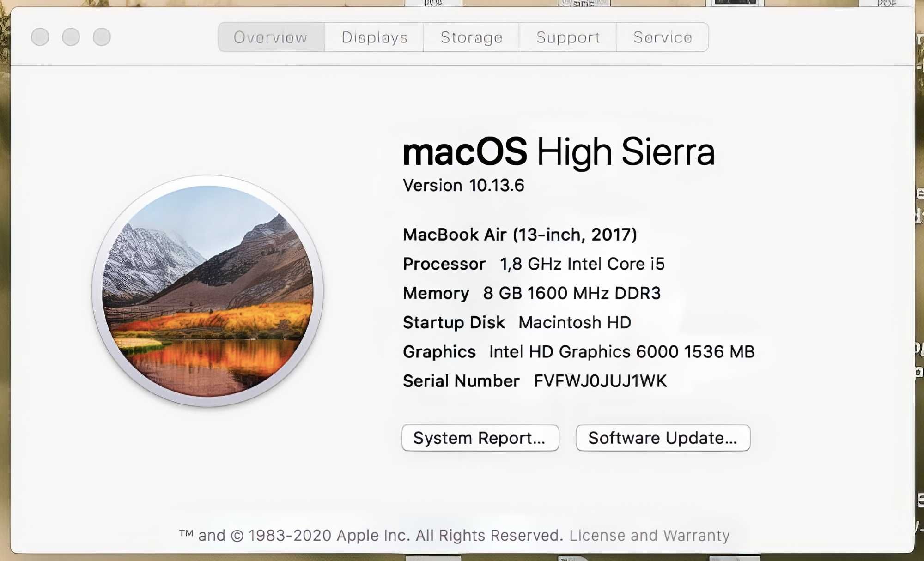Click the Intel HD Graphics 6000 1536 MB text

(x=622, y=352)
